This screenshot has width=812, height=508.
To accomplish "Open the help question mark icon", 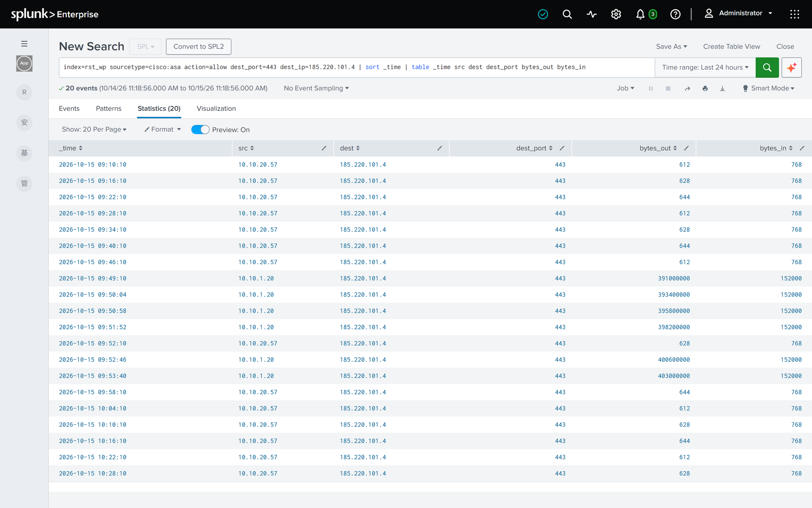I will [675, 14].
